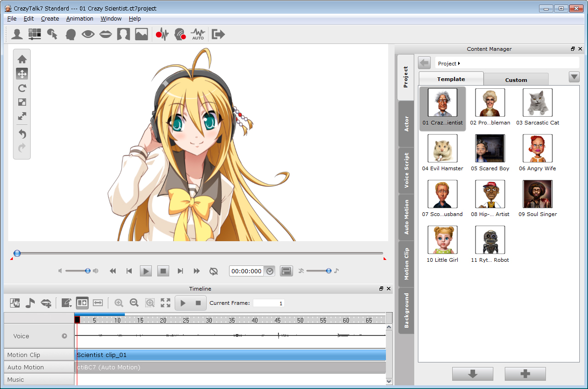Open the Edit menu
588x389 pixels.
coord(29,19)
